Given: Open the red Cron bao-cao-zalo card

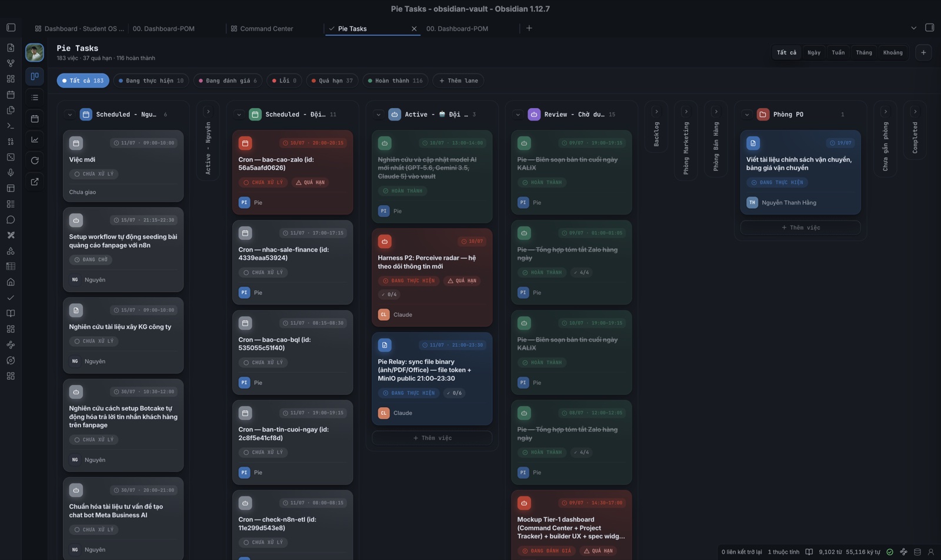Looking at the screenshot, I should [292, 172].
